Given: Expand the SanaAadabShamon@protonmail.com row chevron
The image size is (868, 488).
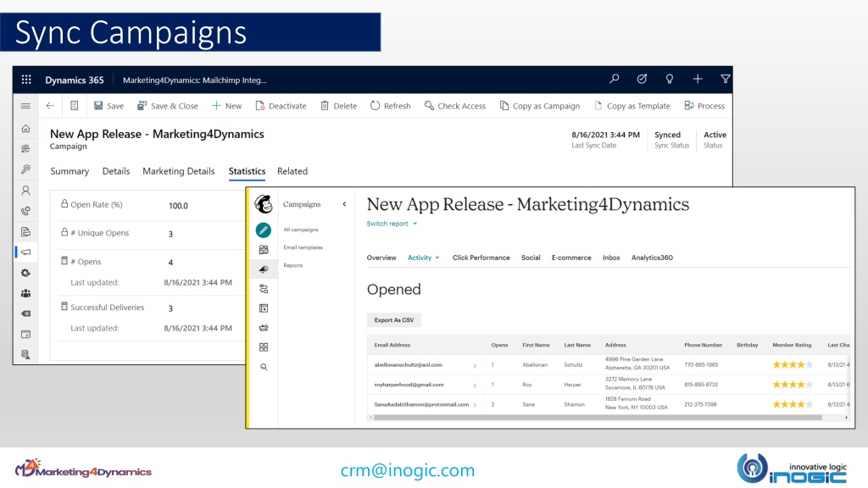Looking at the screenshot, I should coord(475,405).
